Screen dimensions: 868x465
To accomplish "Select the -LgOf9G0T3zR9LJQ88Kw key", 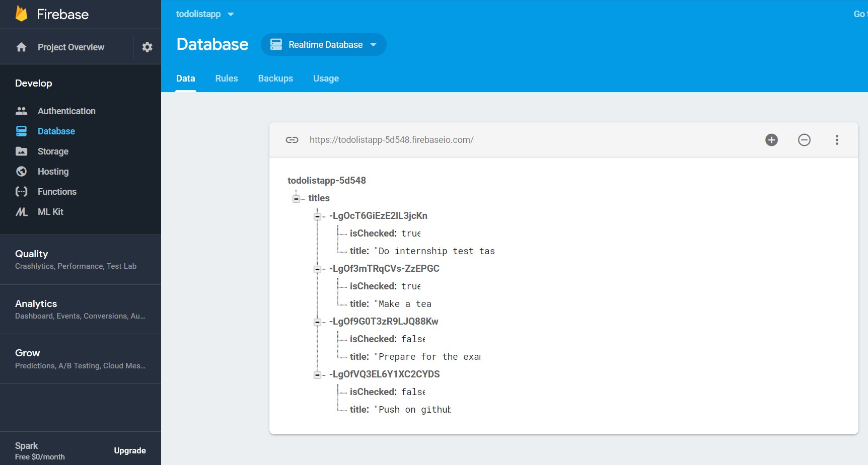I will click(x=384, y=321).
